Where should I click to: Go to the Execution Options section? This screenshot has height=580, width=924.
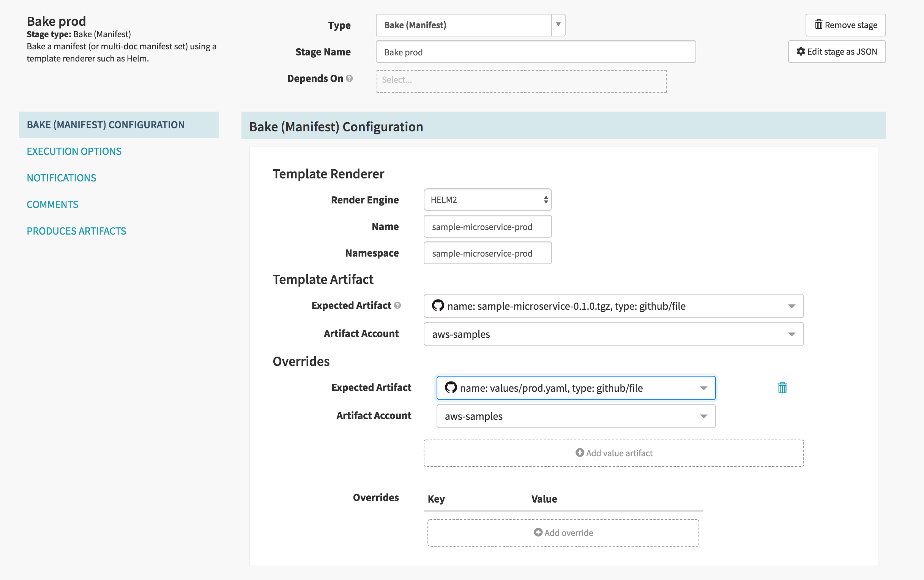pos(74,151)
